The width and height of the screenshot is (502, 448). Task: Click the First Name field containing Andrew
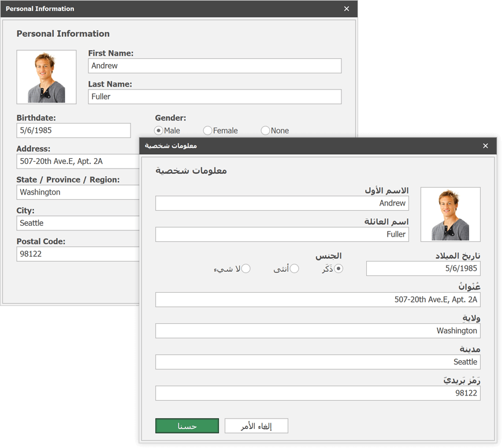point(214,66)
